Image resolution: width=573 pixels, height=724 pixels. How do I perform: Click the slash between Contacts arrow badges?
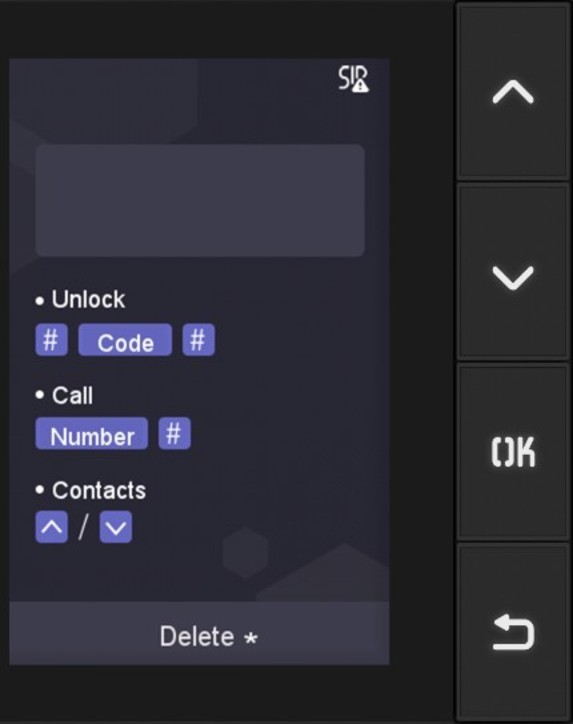(84, 527)
